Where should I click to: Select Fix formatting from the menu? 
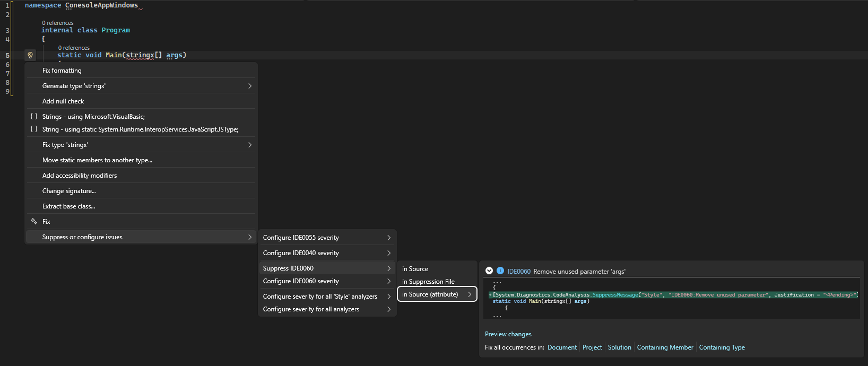(x=62, y=71)
